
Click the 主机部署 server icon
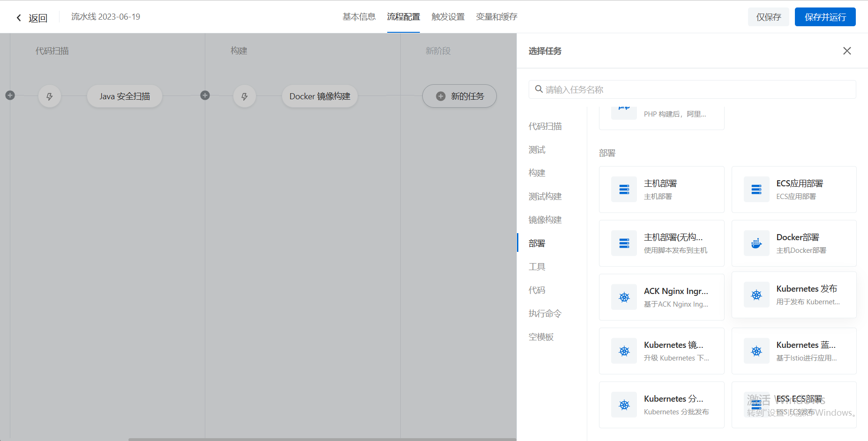[624, 189]
